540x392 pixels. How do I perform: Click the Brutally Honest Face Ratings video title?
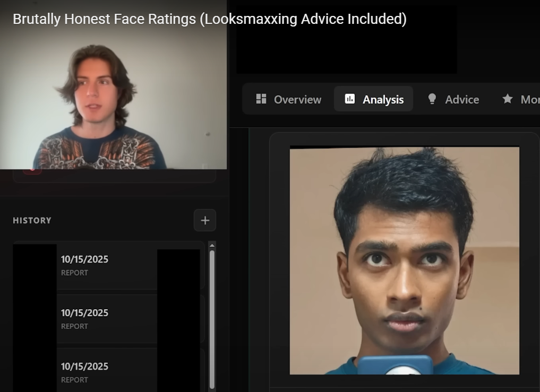coord(209,20)
